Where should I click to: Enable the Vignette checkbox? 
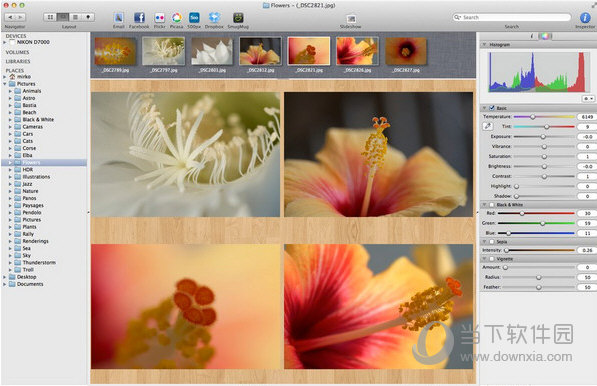[x=492, y=258]
